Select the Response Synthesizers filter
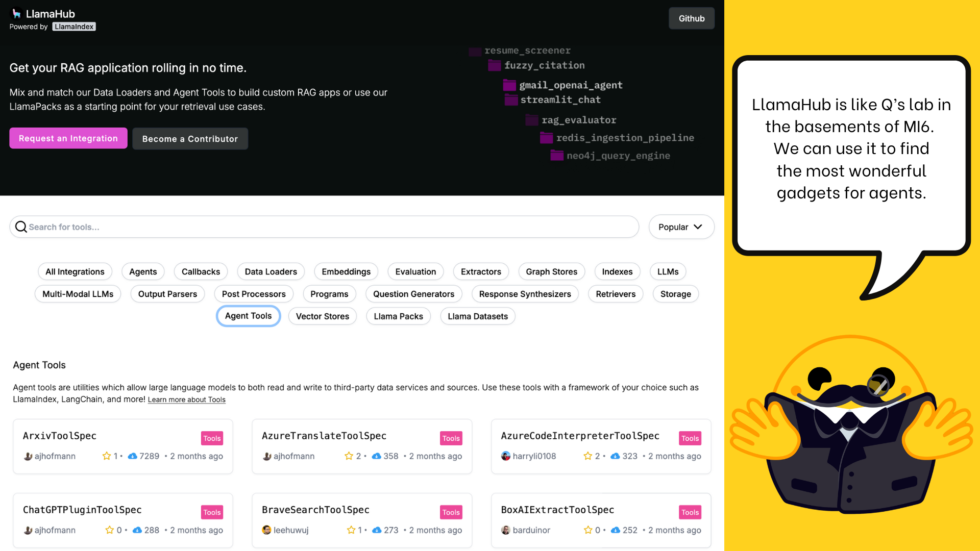The width and height of the screenshot is (980, 551). click(x=525, y=294)
